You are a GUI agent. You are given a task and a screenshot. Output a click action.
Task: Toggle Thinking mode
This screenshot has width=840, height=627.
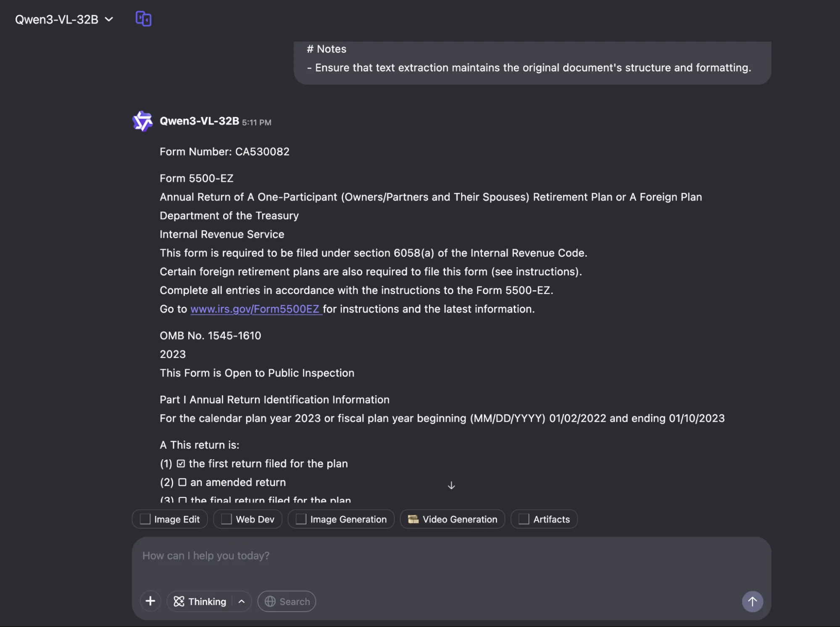click(x=200, y=602)
